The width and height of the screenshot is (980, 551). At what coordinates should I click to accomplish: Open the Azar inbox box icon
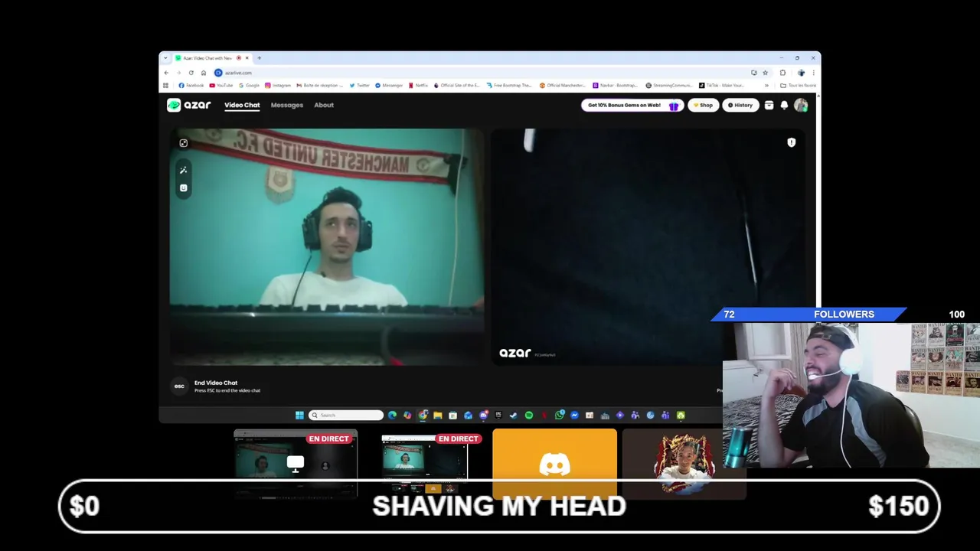pyautogui.click(x=769, y=106)
